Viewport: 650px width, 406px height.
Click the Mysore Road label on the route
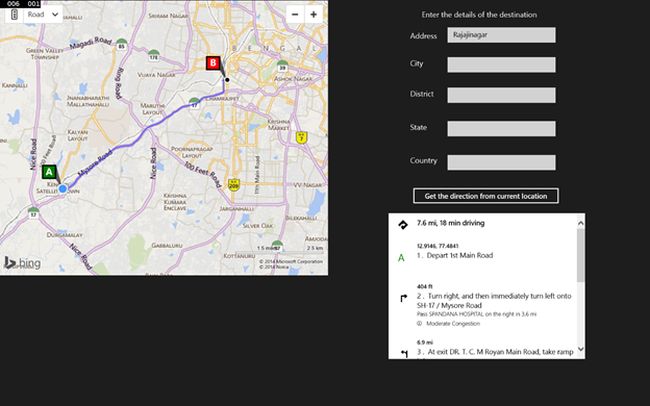click(95, 163)
